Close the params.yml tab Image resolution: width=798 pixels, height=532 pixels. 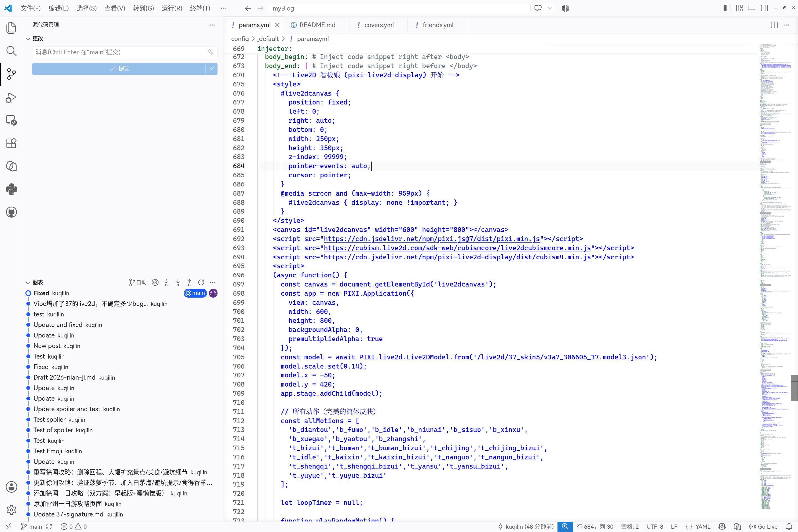pos(278,25)
